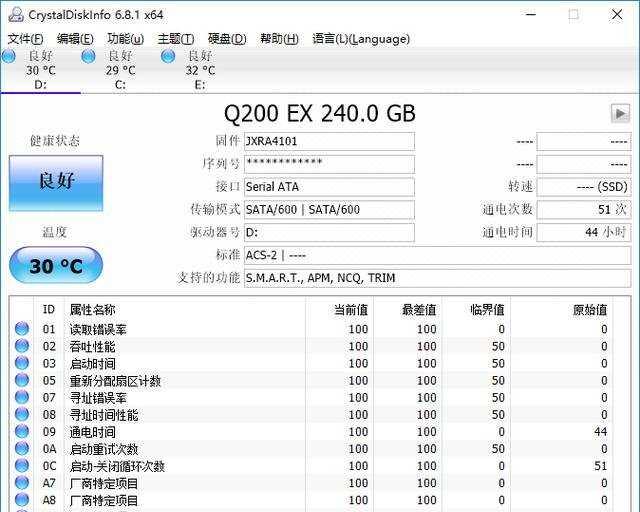Image resolution: width=640 pixels, height=512 pixels.
Task: Click the ACS-2 standard field
Action: [x=438, y=256]
